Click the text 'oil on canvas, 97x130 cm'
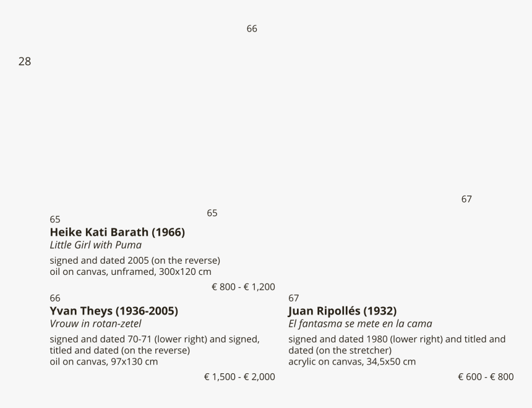Screen dimensions: 532x408 pyautogui.click(x=104, y=362)
